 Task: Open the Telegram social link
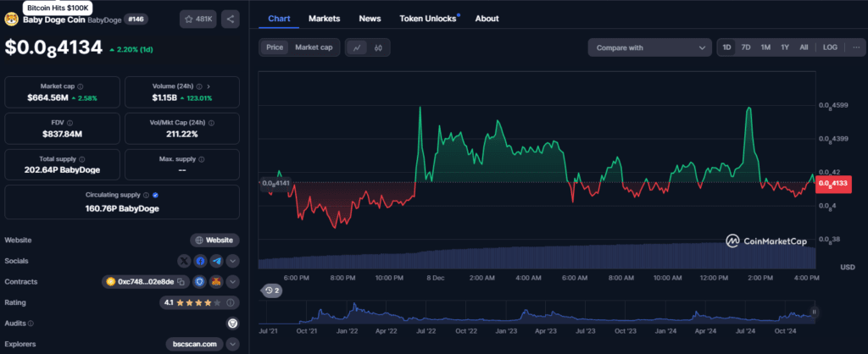click(216, 261)
